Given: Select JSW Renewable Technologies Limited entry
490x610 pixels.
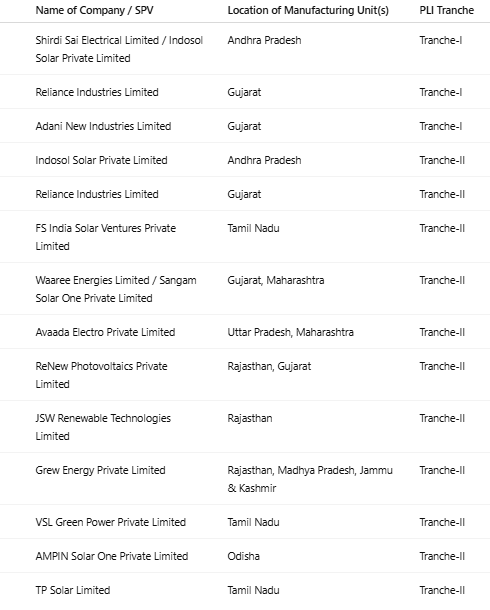Looking at the screenshot, I should tap(103, 427).
